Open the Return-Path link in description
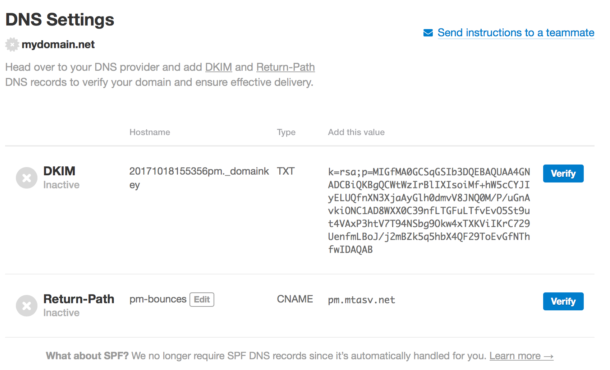610x370 pixels. (285, 67)
